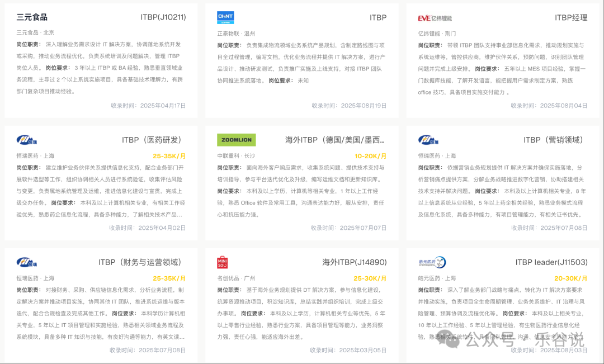
Task: Click the CHNT logo on the 正泰物联 card
Action: 225,17
